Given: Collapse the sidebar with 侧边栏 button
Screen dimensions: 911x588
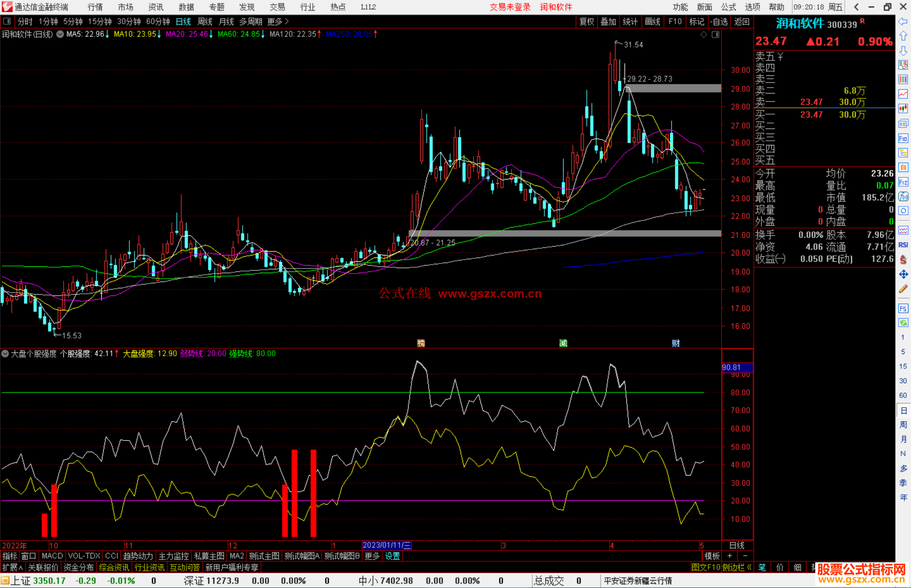Looking at the screenshot, I should 737,567.
